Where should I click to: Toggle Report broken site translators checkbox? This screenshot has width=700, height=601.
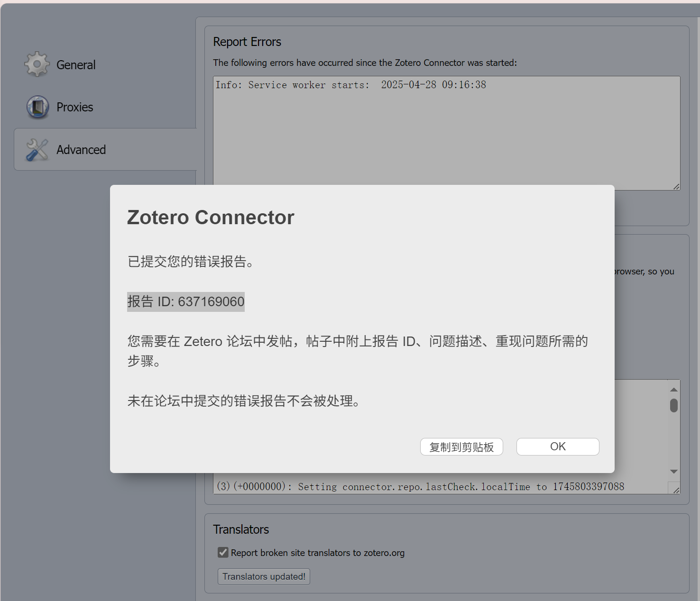pos(223,552)
